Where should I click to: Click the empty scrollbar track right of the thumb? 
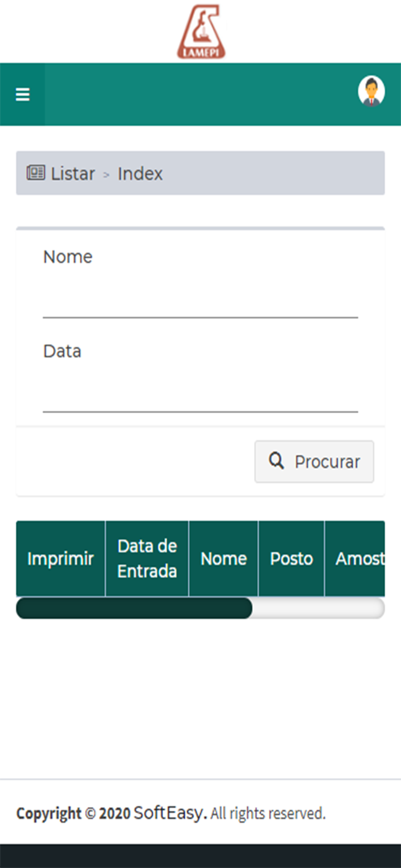[x=318, y=608]
